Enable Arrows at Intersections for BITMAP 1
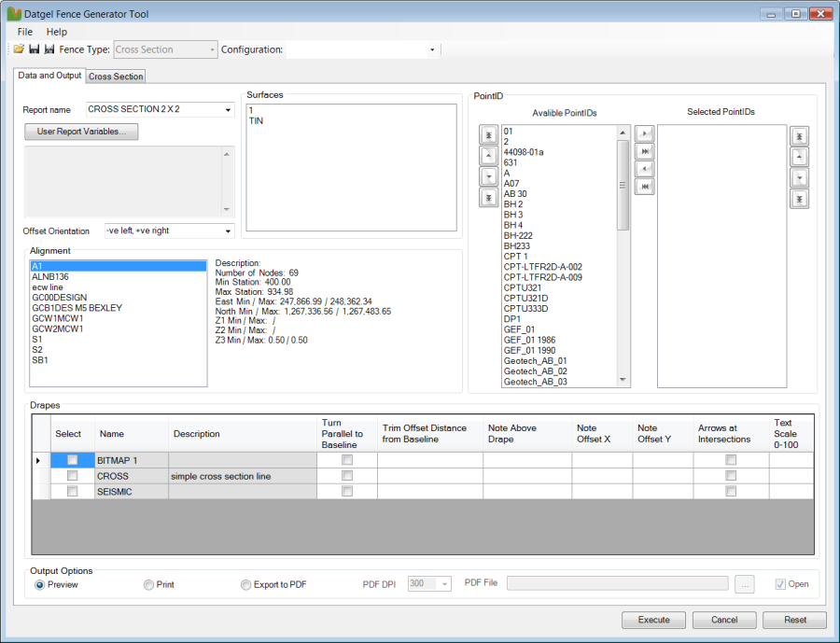 click(731, 460)
